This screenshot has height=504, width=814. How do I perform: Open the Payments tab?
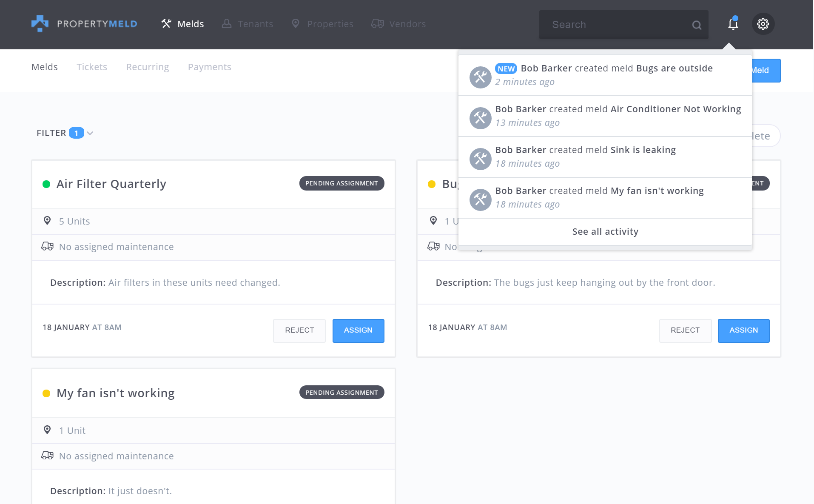209,67
